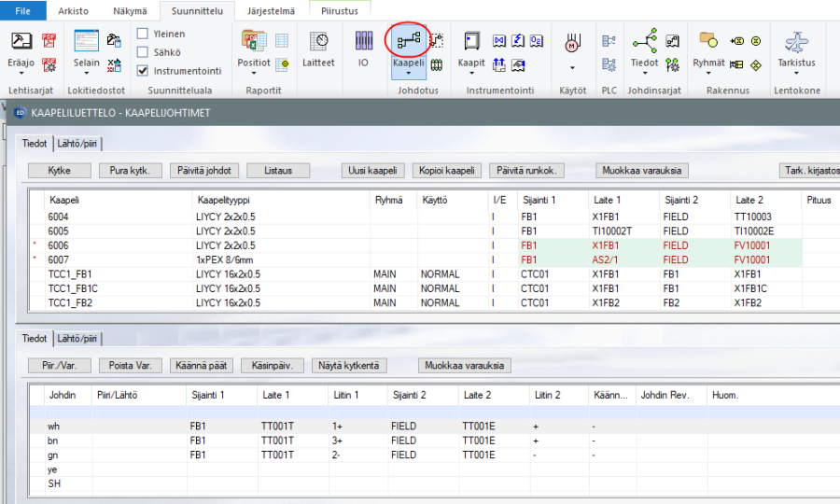Click the Kaapit cabinet icon
This screenshot has width=840, height=504.
click(x=471, y=42)
